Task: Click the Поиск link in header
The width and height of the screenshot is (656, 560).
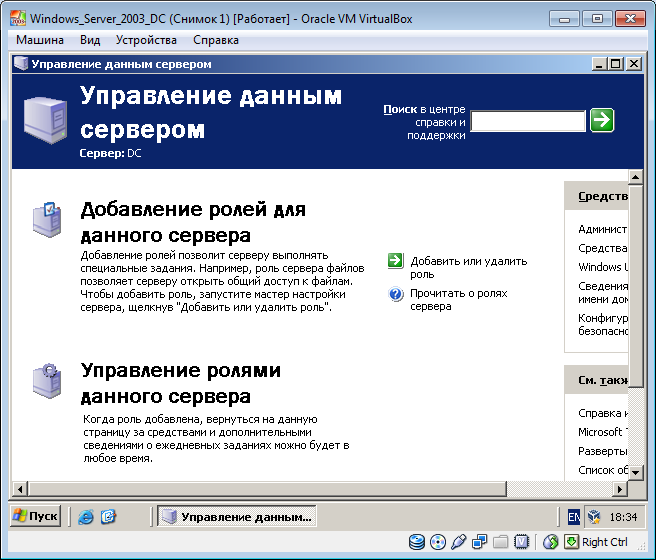Action: 400,109
